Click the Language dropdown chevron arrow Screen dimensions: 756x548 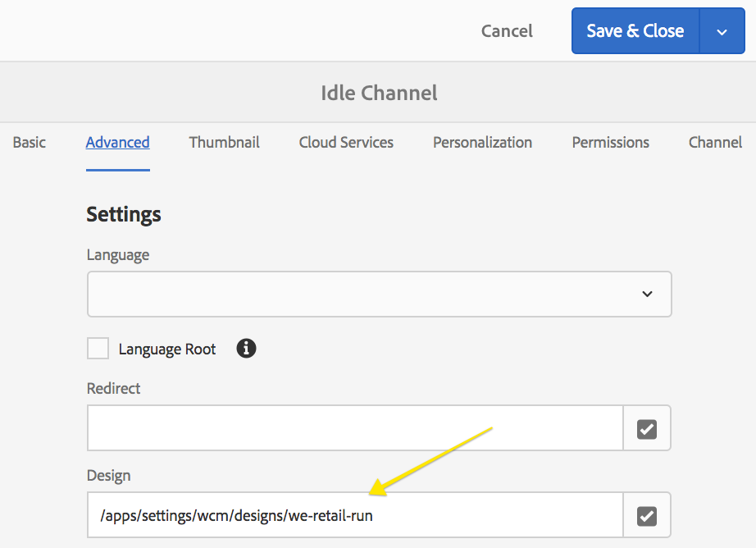pyautogui.click(x=647, y=294)
